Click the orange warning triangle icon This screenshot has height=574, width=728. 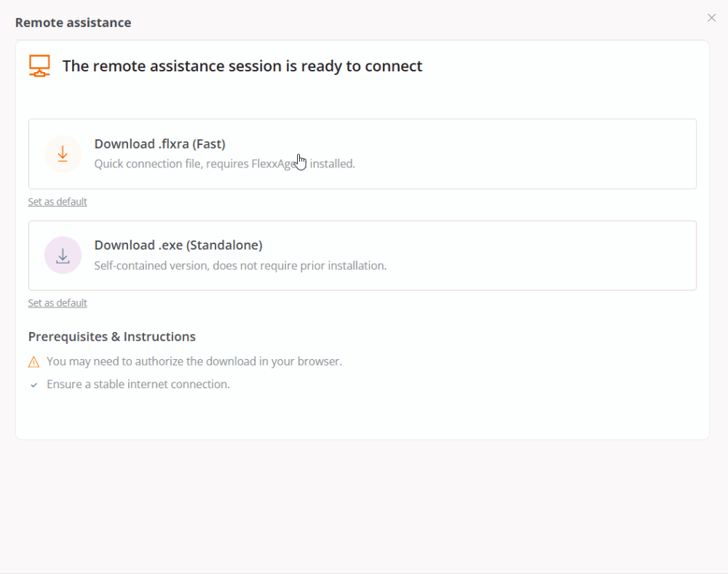tap(33, 361)
